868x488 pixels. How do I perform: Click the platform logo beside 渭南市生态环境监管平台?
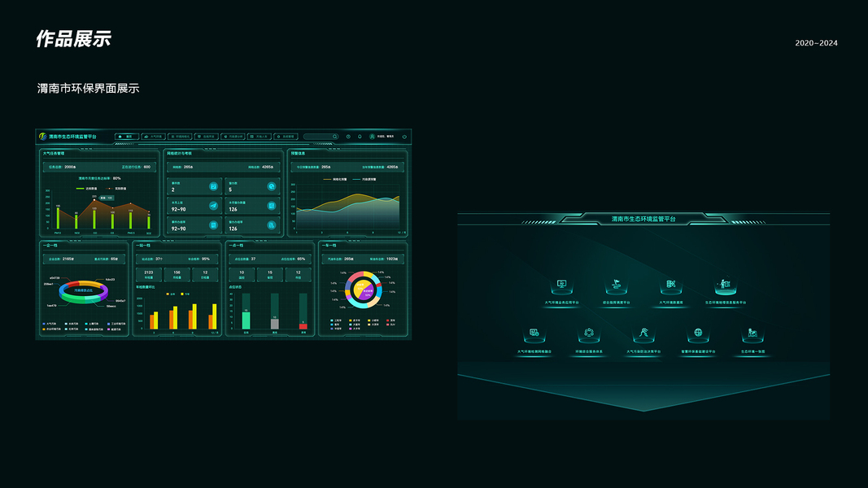click(42, 136)
